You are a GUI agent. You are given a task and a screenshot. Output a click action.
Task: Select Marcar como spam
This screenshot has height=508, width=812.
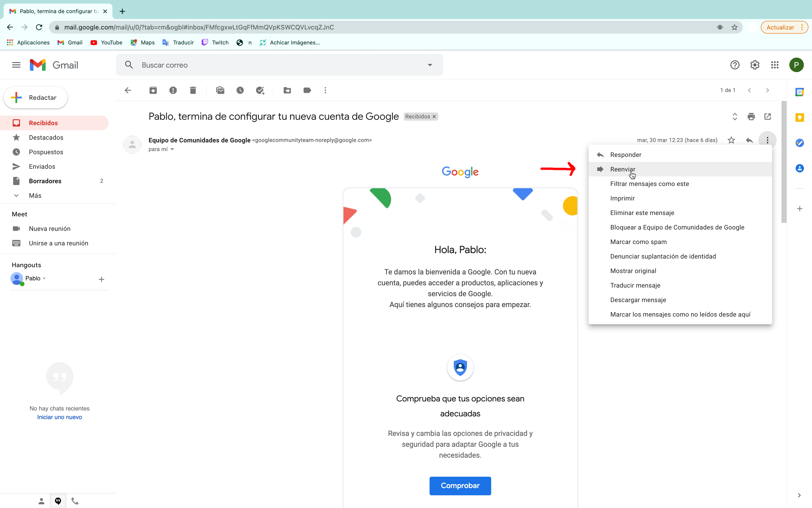pos(680,242)
